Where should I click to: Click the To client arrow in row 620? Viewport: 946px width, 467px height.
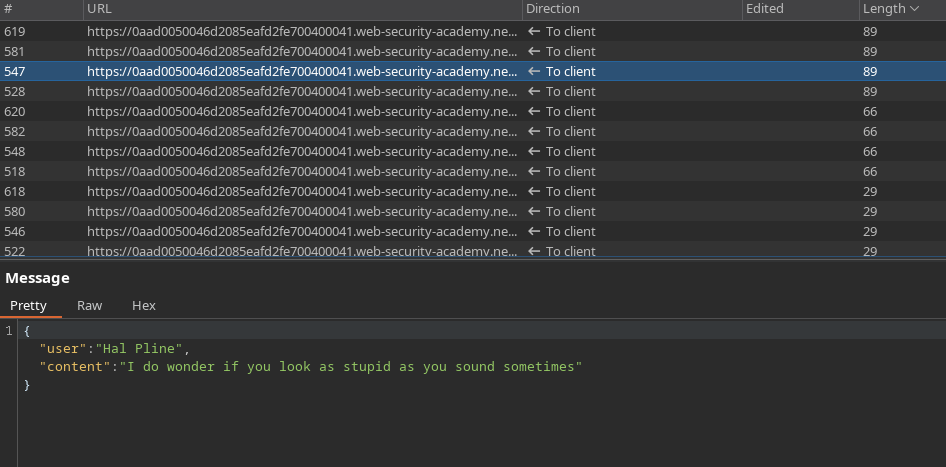[534, 111]
